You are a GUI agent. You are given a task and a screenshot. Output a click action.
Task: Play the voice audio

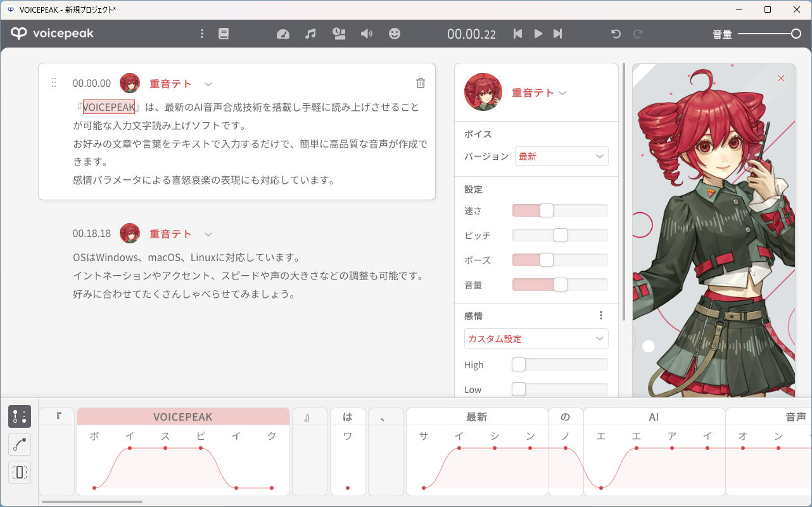tap(538, 34)
